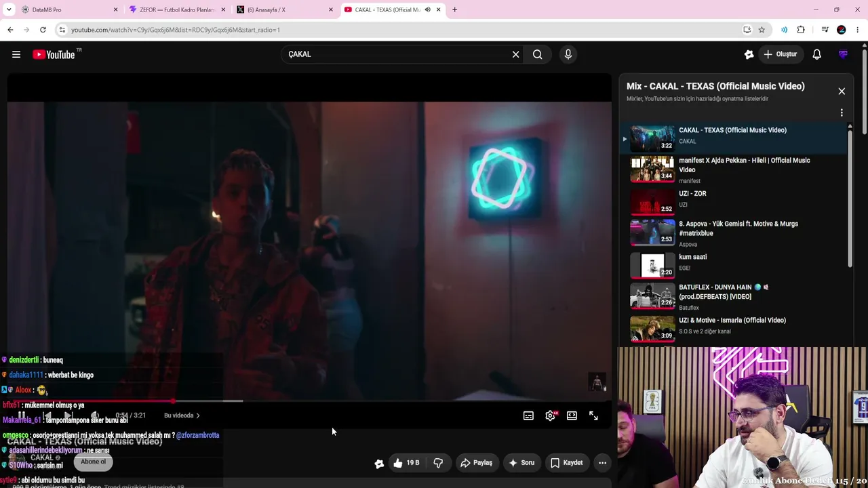Open the 'kum saati' video thumbnail

pyautogui.click(x=652, y=265)
